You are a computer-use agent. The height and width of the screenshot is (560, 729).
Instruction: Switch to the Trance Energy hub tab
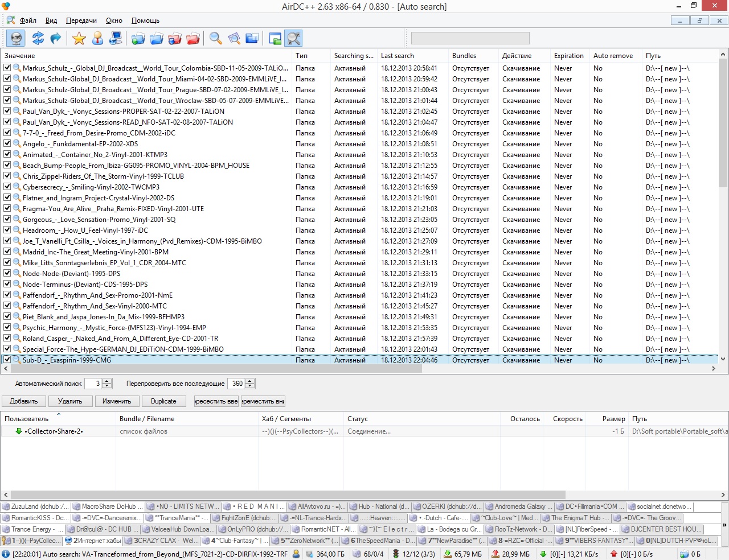[33, 529]
